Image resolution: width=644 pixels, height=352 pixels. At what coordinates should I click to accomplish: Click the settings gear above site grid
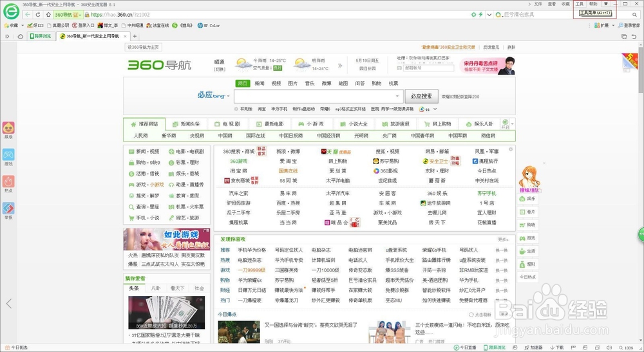point(511,149)
